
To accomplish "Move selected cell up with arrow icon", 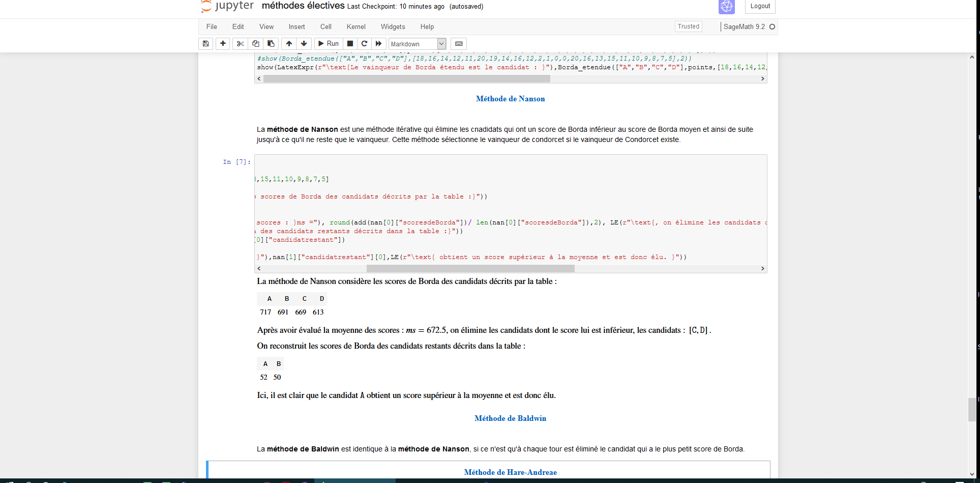I will click(x=289, y=44).
